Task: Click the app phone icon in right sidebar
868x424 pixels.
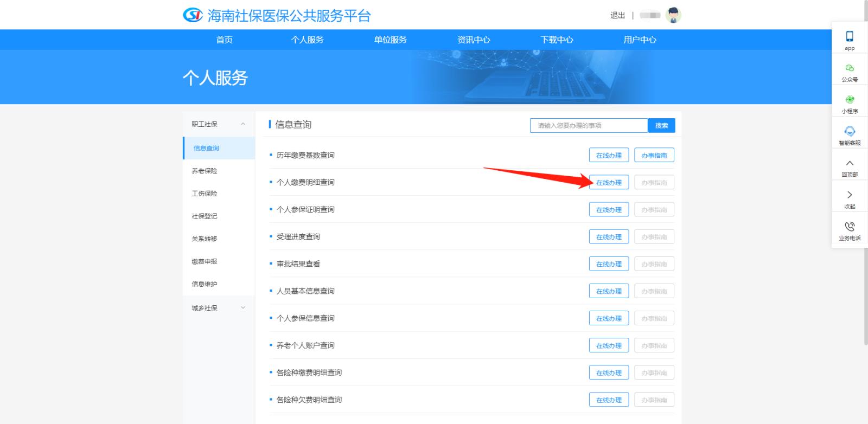Action: [x=850, y=37]
